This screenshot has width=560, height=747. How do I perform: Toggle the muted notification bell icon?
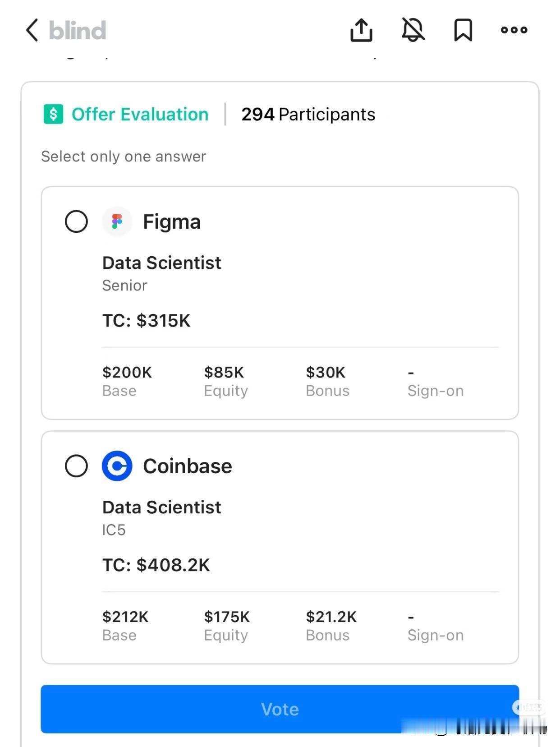click(x=413, y=30)
